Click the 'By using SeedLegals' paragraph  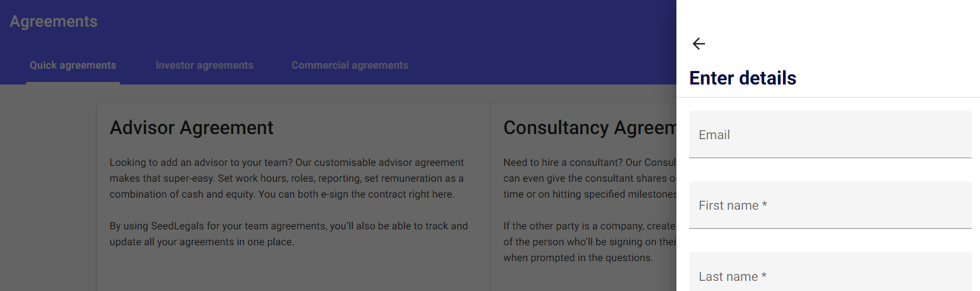click(x=288, y=234)
